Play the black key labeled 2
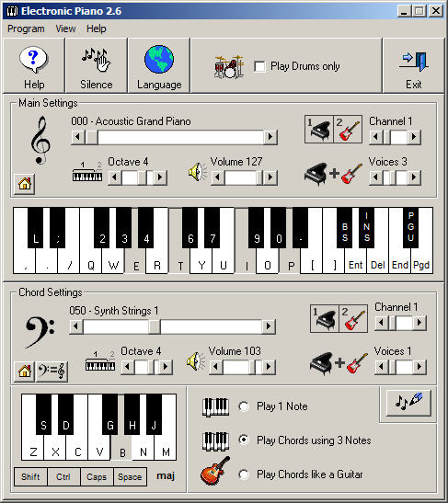 click(x=102, y=228)
